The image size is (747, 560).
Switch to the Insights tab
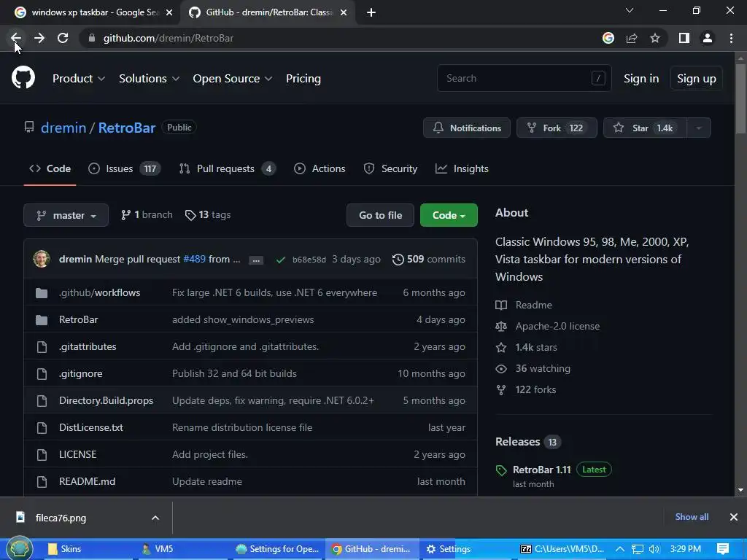[x=462, y=168]
